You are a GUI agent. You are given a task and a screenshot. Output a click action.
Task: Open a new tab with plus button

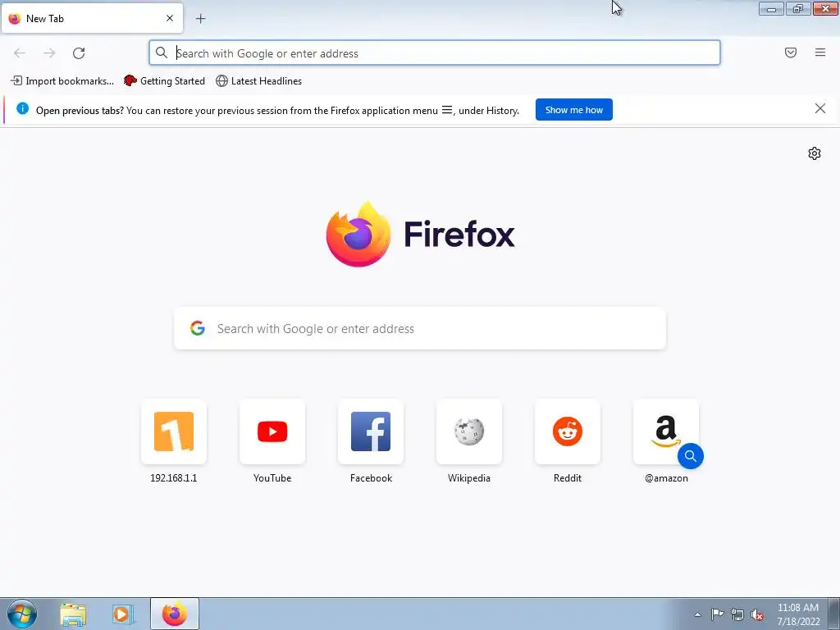[x=200, y=19]
